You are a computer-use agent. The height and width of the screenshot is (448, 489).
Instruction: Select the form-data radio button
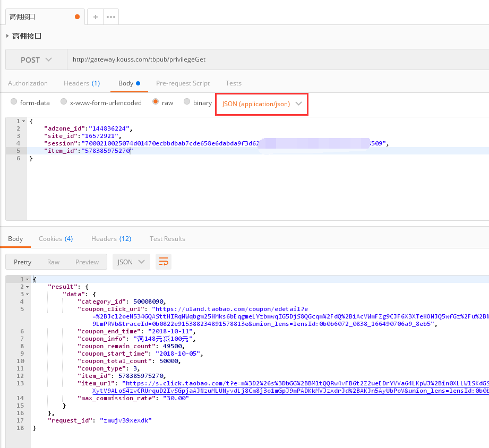14,102
